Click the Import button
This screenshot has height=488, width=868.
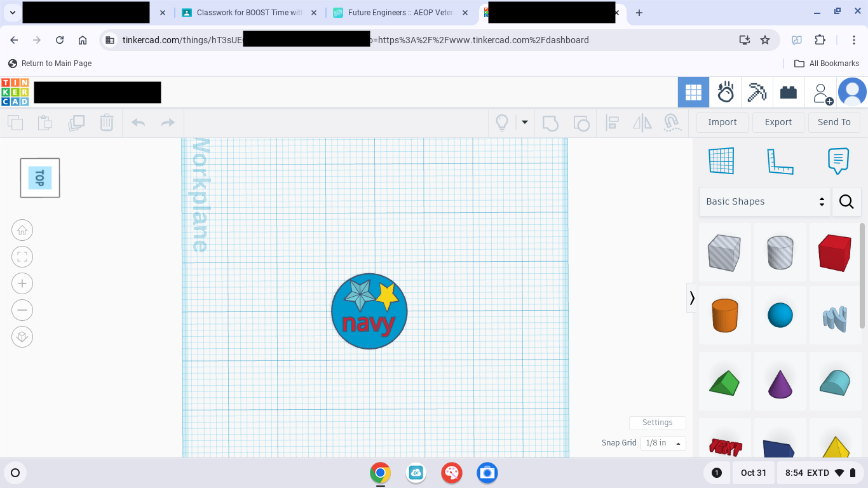click(722, 123)
